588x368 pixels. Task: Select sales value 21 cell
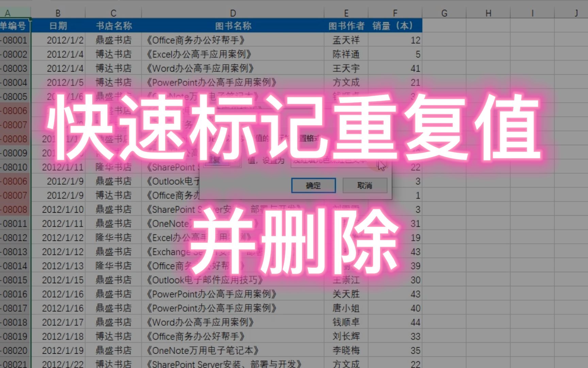[x=395, y=82]
